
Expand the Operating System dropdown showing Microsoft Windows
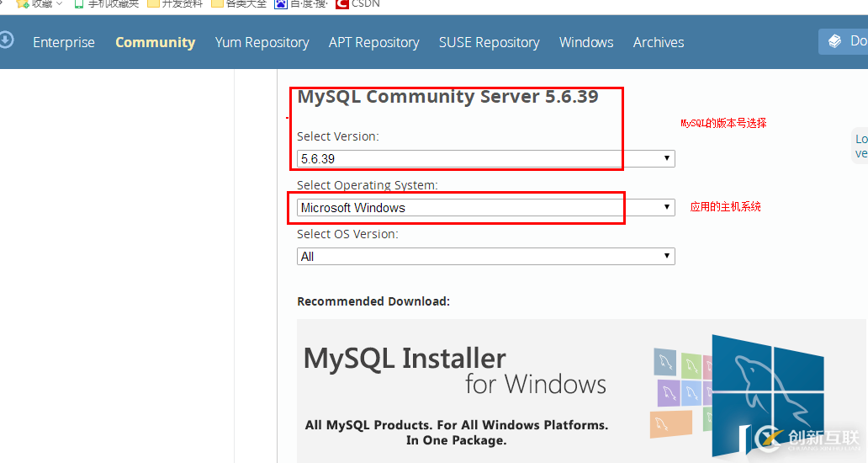(x=485, y=208)
